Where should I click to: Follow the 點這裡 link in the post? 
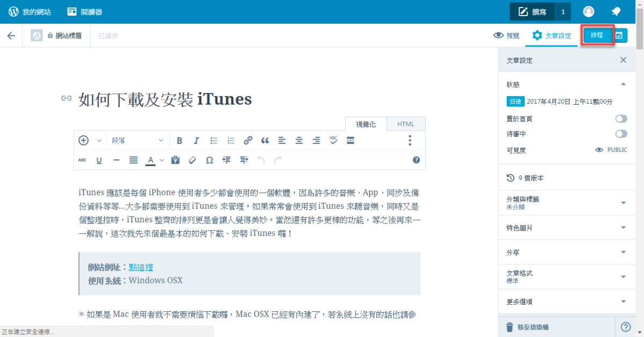pyautogui.click(x=141, y=267)
